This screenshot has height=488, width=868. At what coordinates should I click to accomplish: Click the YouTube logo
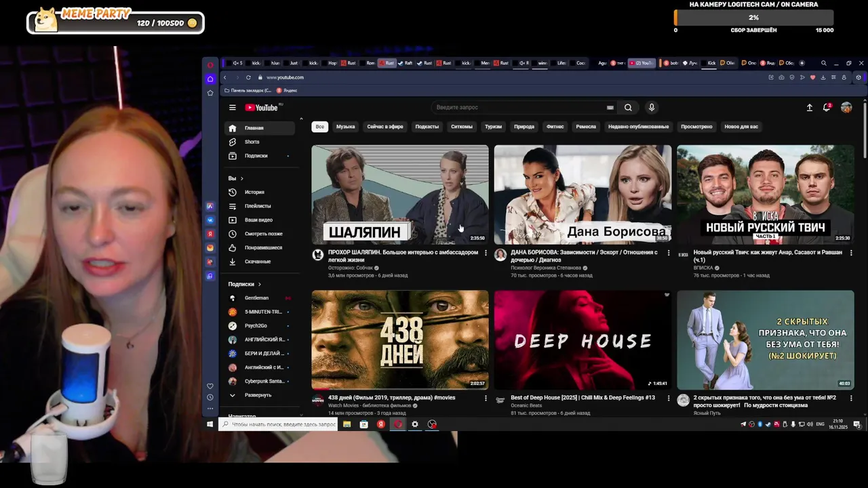click(262, 107)
